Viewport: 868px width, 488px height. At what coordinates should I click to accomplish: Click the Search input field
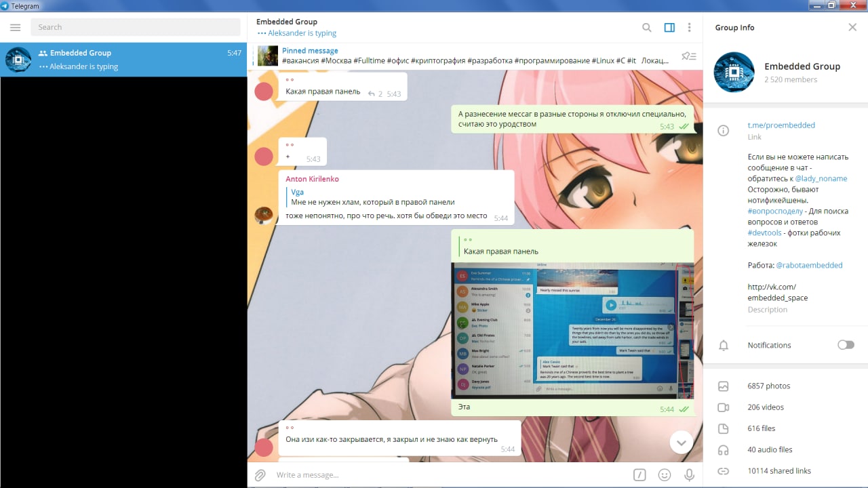coord(136,27)
